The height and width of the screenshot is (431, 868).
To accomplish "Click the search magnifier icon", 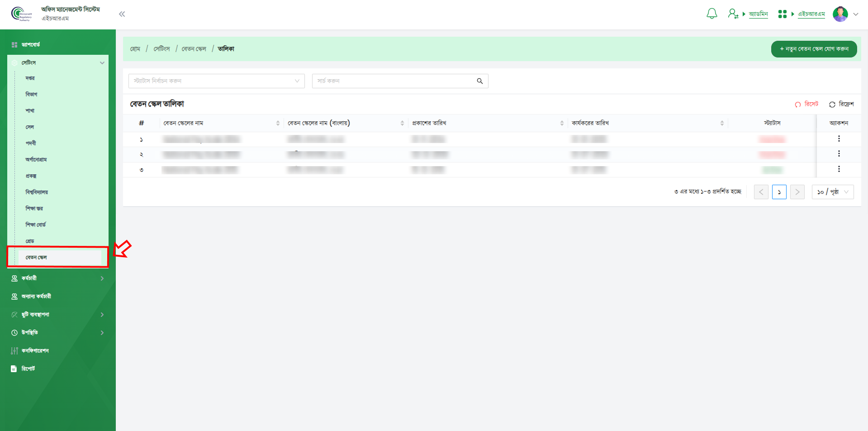I will (479, 81).
